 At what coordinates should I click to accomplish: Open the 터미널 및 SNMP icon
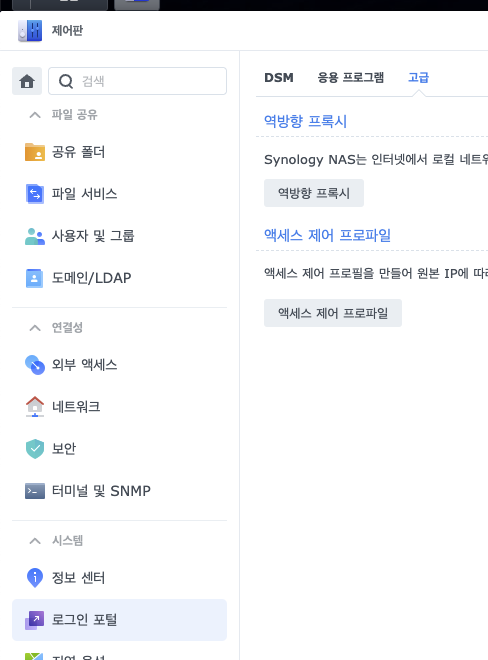35,491
